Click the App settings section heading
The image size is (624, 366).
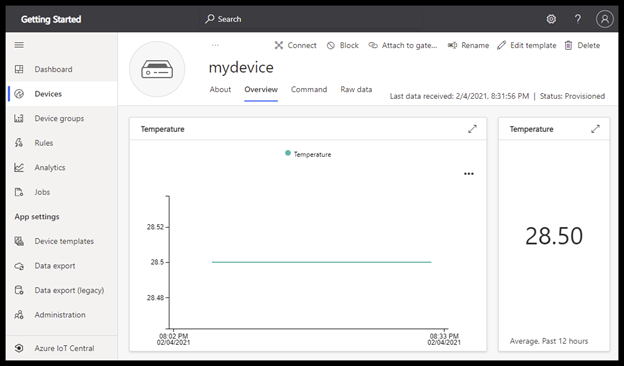click(x=37, y=217)
